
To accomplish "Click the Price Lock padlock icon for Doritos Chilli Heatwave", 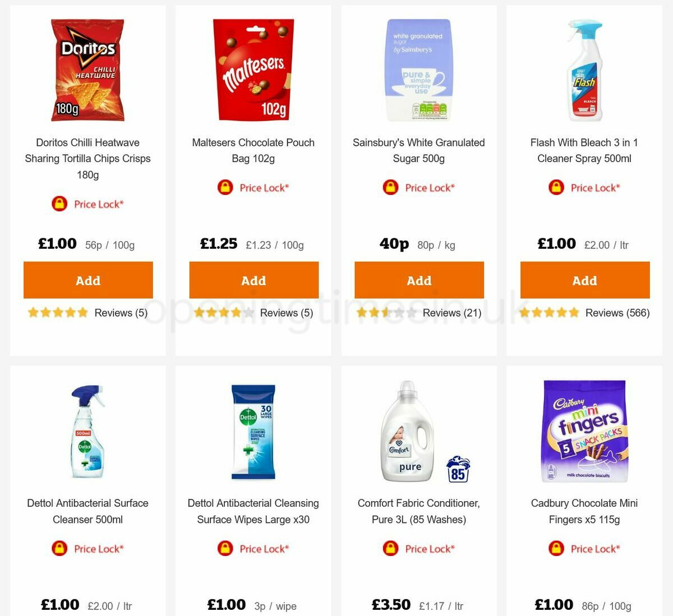I will pyautogui.click(x=59, y=204).
